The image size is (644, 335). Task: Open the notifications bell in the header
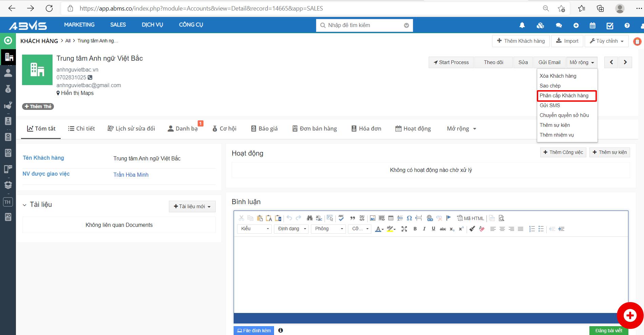pos(522,25)
